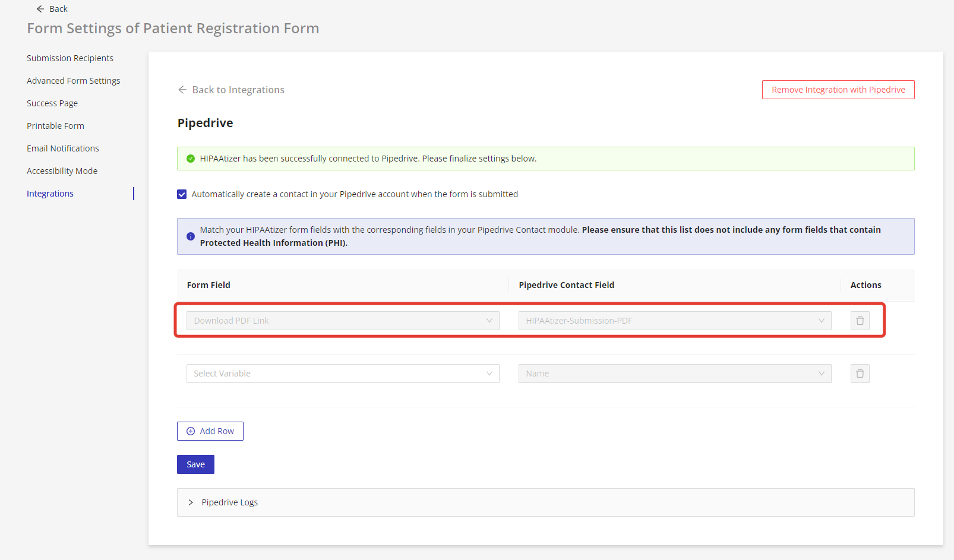
Task: Go to Success Page settings
Action: pos(52,103)
